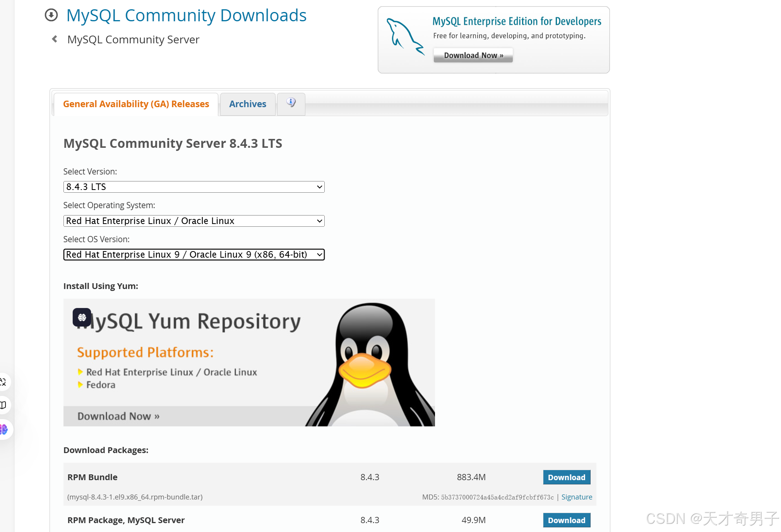Click the RPM Bundle MD5 checksum value
781x532 pixels.
[x=497, y=497]
